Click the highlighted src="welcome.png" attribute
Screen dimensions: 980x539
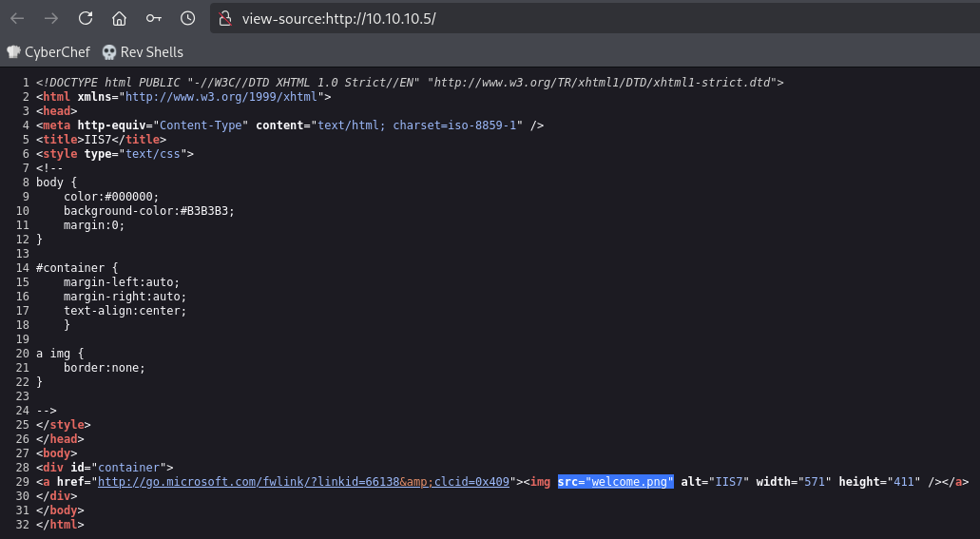tap(615, 482)
